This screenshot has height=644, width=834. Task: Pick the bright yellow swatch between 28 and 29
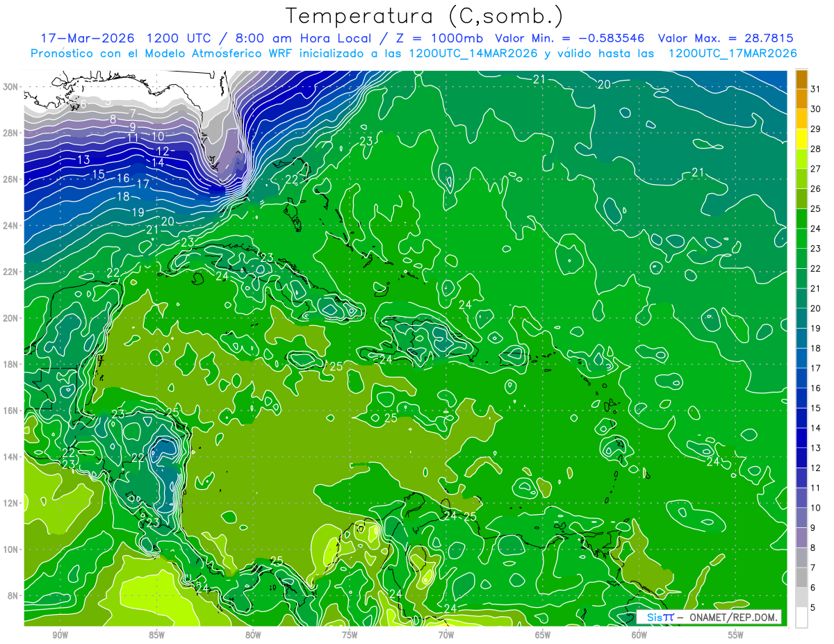click(801, 140)
